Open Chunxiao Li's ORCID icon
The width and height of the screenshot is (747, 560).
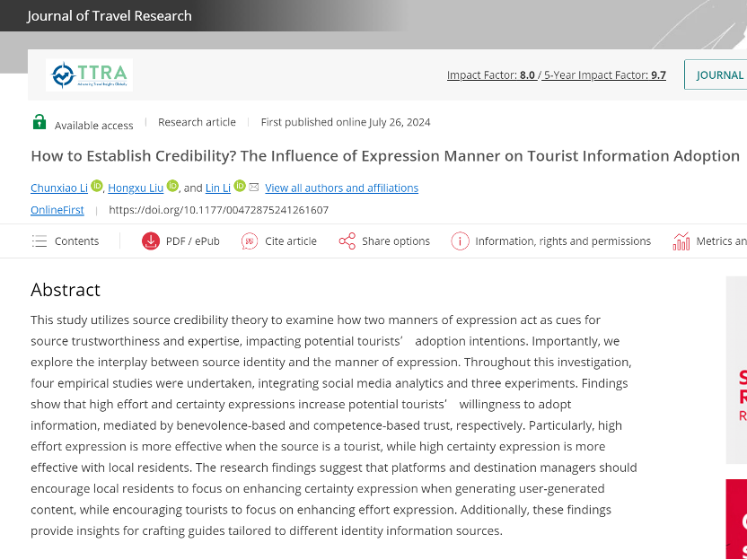pos(97,187)
